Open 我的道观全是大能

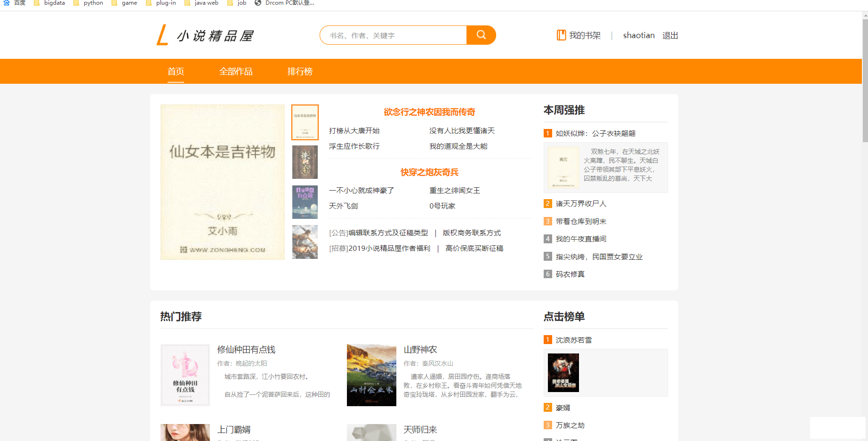click(x=458, y=146)
